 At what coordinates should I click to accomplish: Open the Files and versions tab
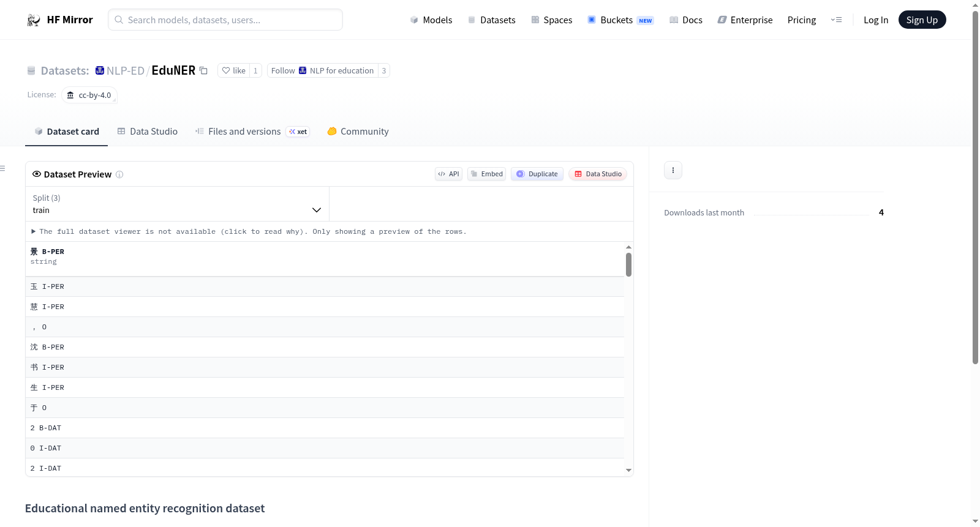coord(252,132)
